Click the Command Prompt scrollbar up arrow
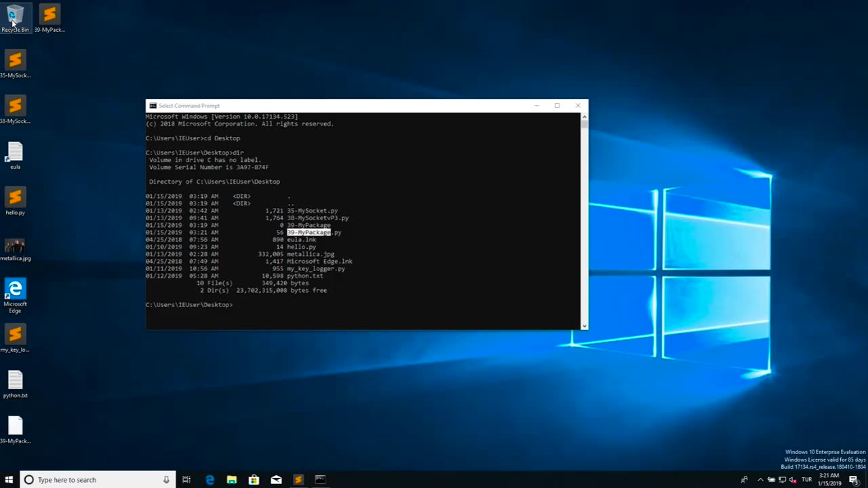Viewport: 868px width, 488px height. click(x=584, y=116)
